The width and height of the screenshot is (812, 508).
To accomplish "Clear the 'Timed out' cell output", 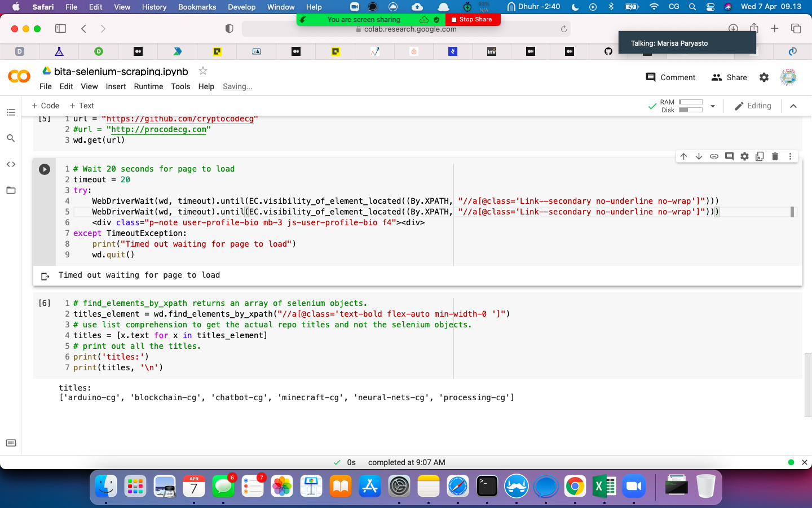I will [x=45, y=276].
